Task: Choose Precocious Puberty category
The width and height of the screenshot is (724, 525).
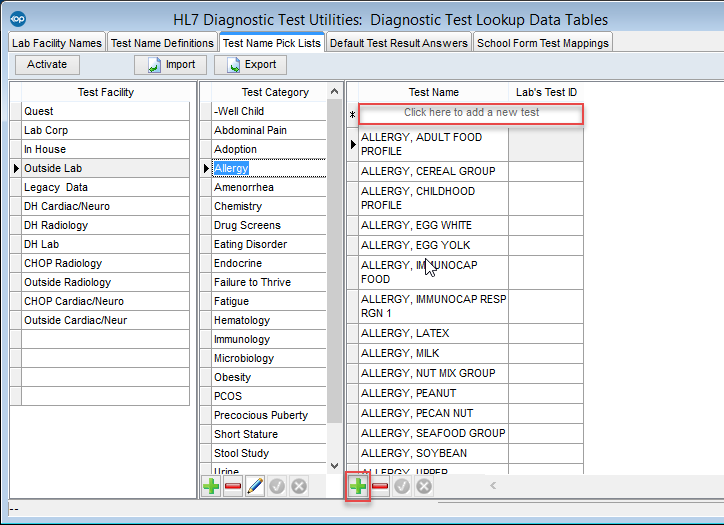Action: pos(269,415)
